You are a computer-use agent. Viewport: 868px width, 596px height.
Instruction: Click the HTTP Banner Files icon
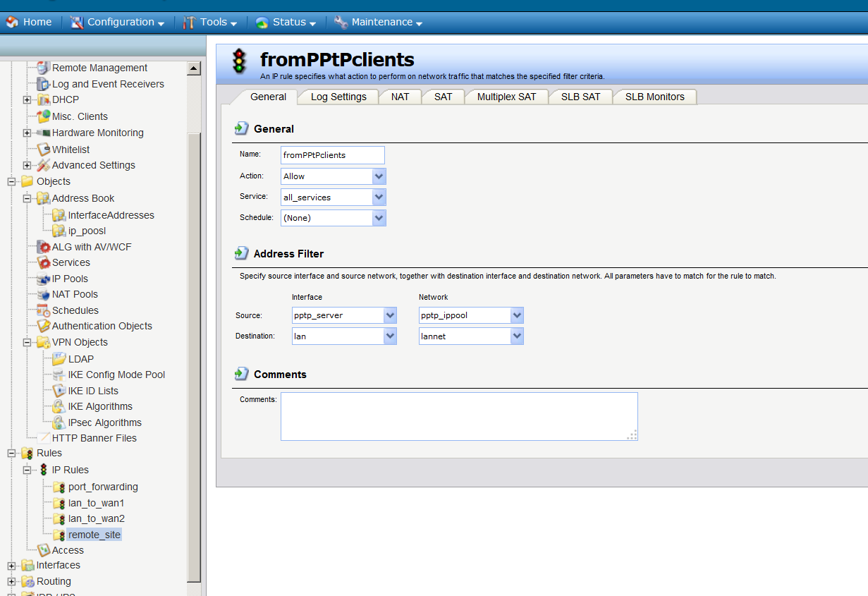click(x=43, y=438)
